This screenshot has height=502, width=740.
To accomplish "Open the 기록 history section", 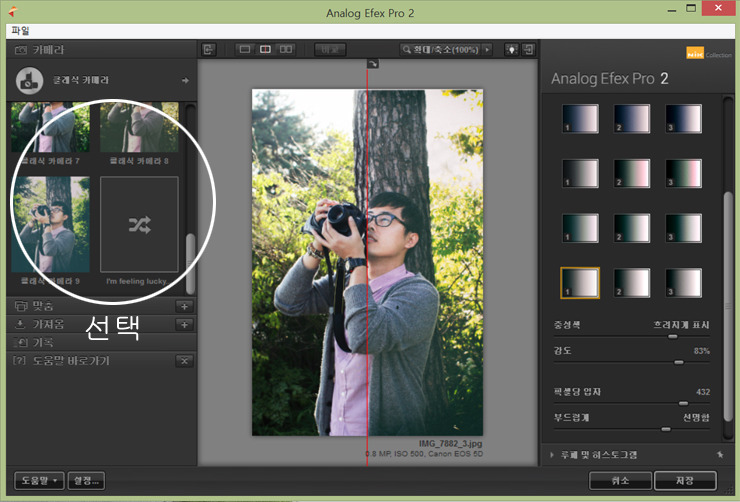I will (101, 342).
